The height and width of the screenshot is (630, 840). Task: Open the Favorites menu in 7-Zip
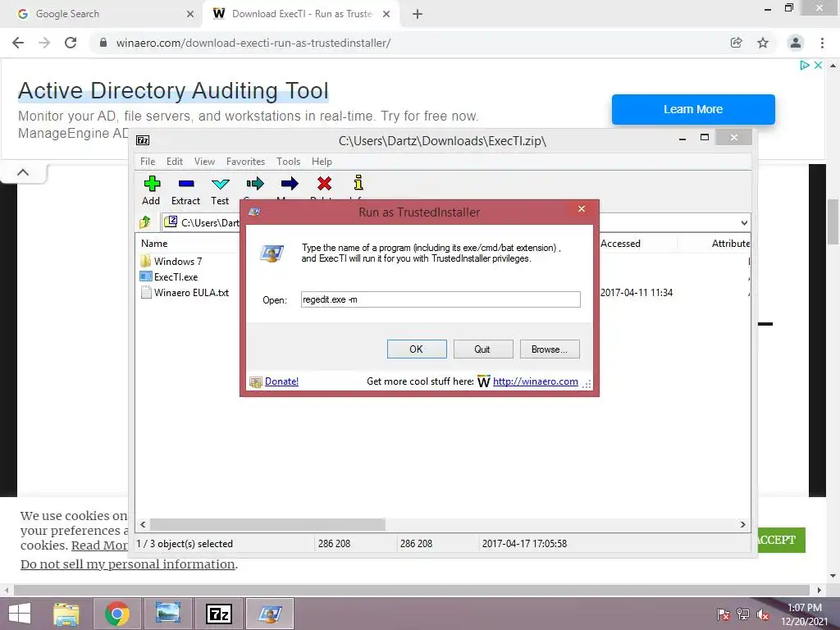coord(245,162)
